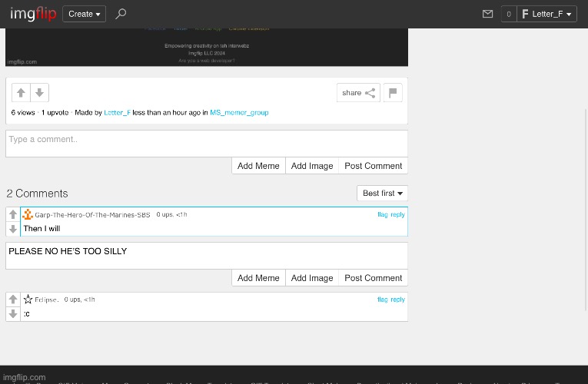Select the imgflip.com footer text

pos(25,377)
